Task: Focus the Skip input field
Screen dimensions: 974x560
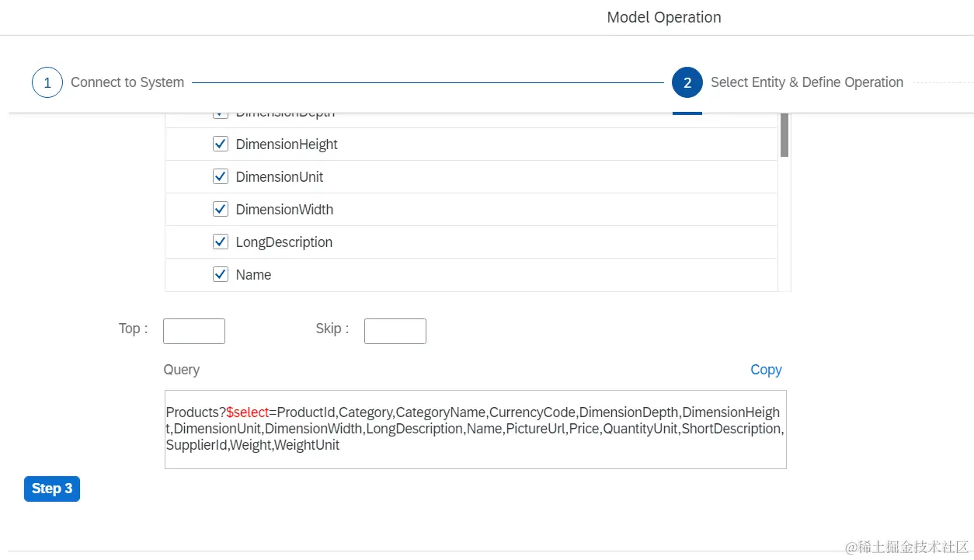Action: [x=395, y=331]
